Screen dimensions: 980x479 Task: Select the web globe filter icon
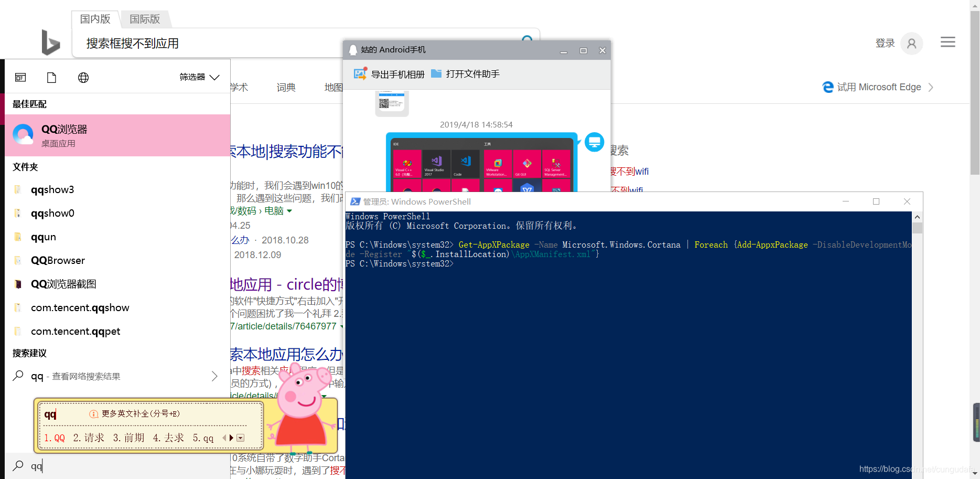[83, 78]
